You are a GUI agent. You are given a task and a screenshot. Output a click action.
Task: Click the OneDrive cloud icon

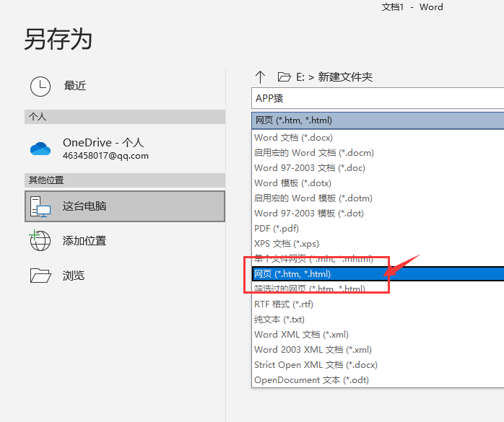[40, 149]
